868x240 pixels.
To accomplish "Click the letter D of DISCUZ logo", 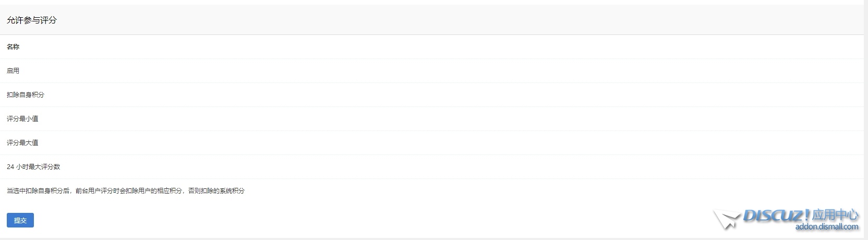I will click(749, 216).
